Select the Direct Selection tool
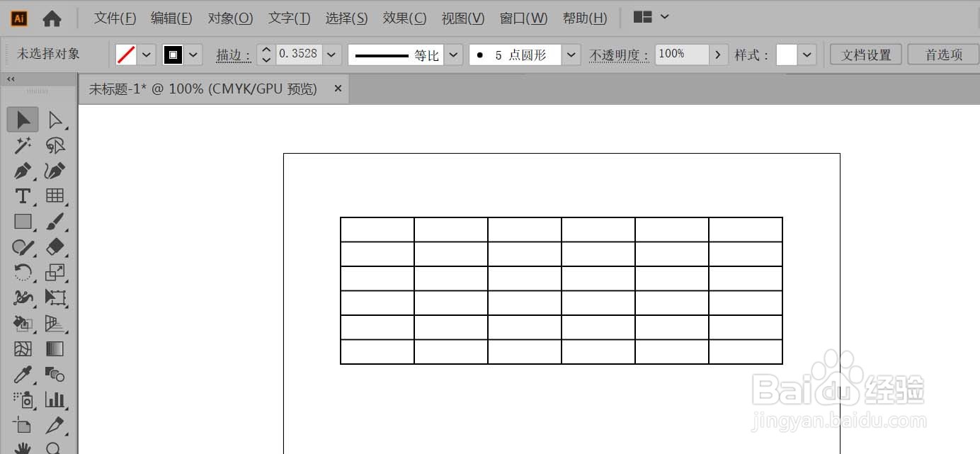This screenshot has height=454, width=980. pos(55,120)
